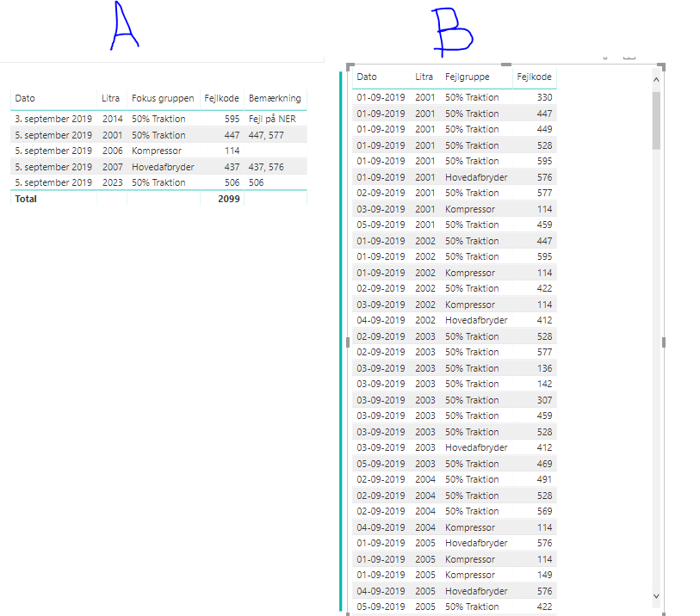Screen dimensions: 700x616
Task: Click Bemærkning column header in table A
Action: click(x=275, y=98)
